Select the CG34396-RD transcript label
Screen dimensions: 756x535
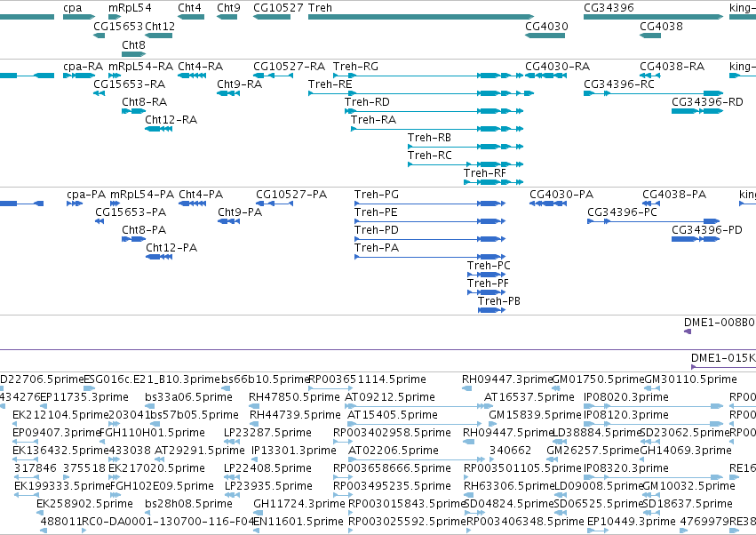pos(707,102)
